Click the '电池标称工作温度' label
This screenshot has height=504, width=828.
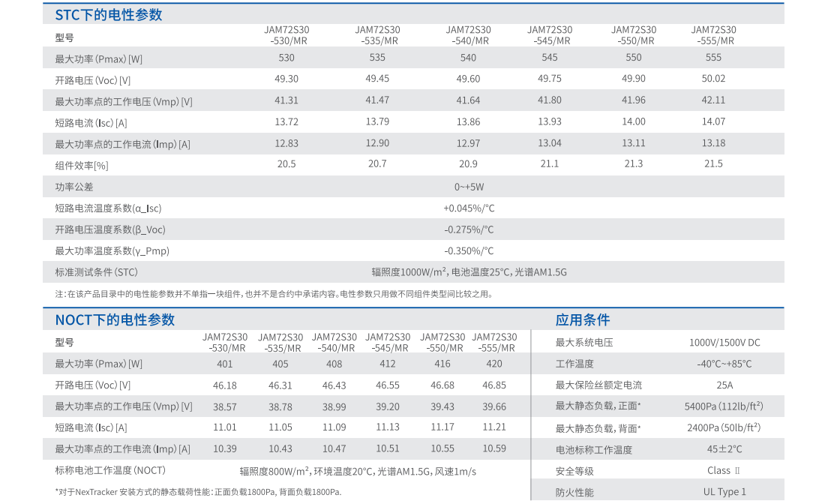click(593, 450)
